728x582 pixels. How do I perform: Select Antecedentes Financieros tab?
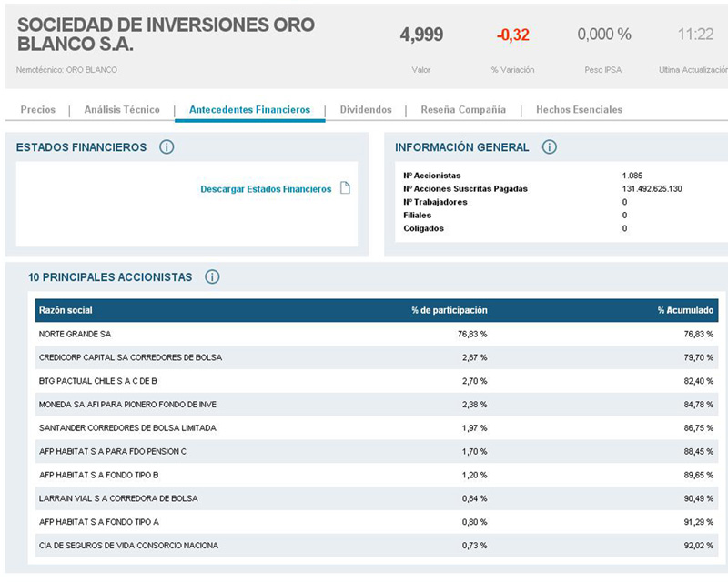pos(249,109)
